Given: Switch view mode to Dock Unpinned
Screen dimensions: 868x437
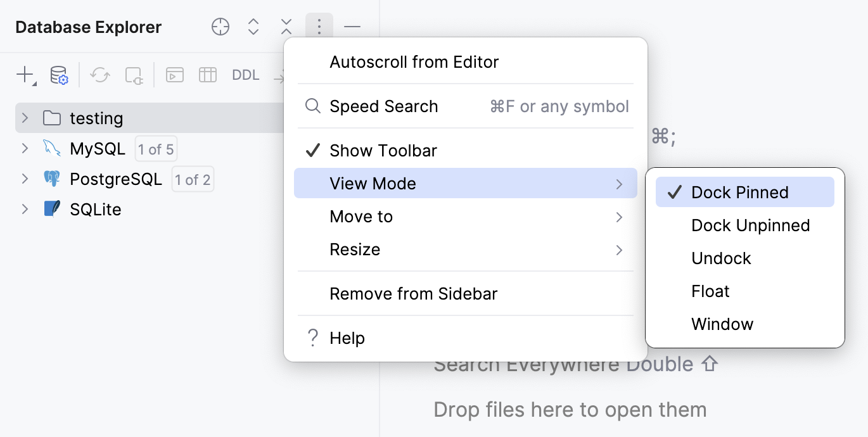Looking at the screenshot, I should tap(750, 225).
